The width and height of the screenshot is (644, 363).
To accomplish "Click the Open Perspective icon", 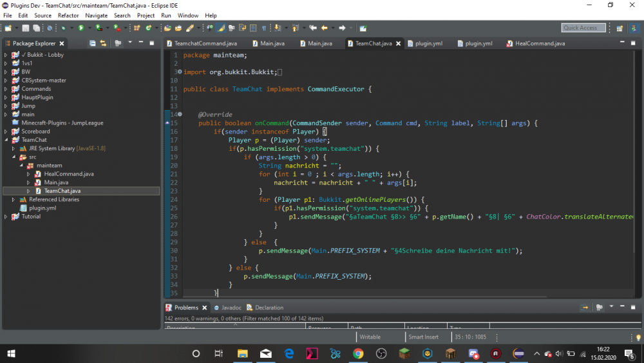I will coord(620,28).
